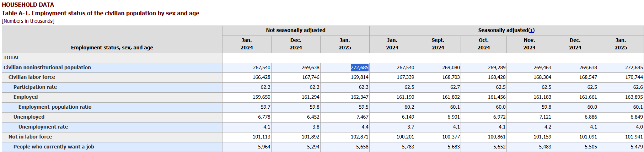
Task: Select employment-population ratio value 60.2
Action: (409, 107)
